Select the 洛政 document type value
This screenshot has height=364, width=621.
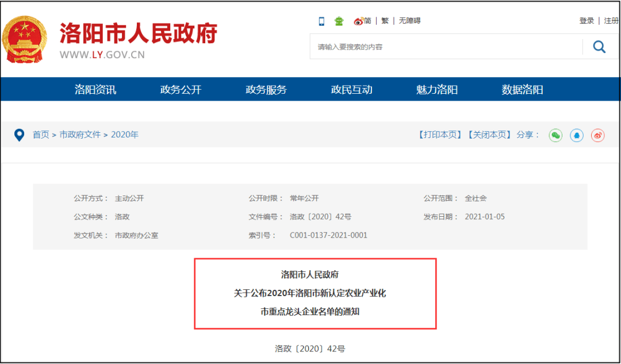click(122, 217)
